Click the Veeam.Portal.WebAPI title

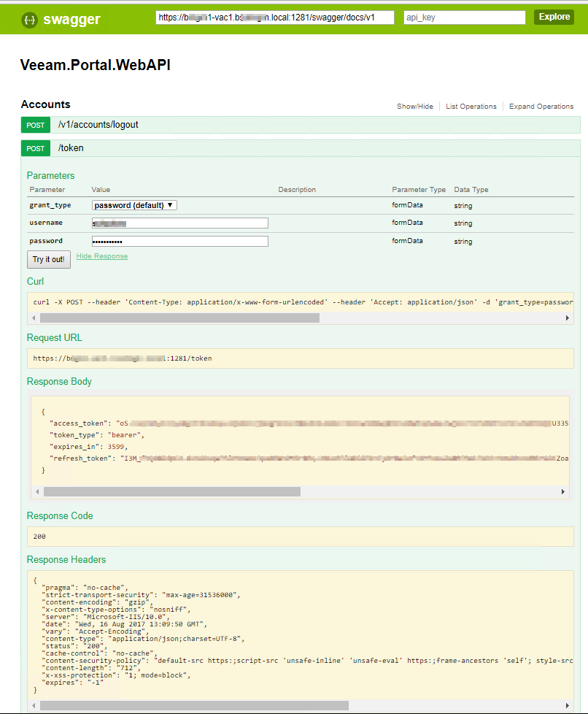96,65
